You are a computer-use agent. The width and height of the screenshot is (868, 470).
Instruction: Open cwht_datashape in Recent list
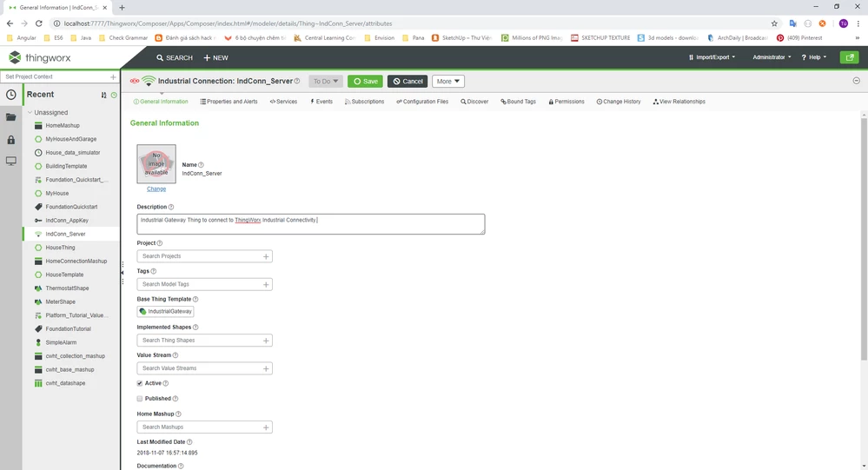65,383
